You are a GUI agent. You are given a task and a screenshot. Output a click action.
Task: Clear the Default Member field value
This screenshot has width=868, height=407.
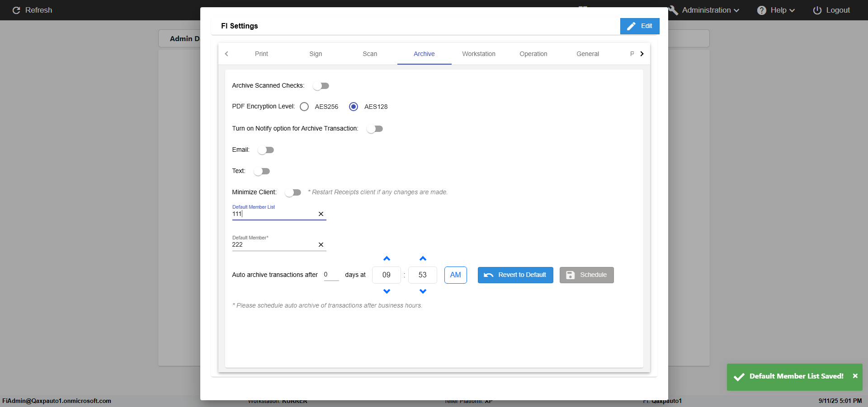pyautogui.click(x=321, y=245)
